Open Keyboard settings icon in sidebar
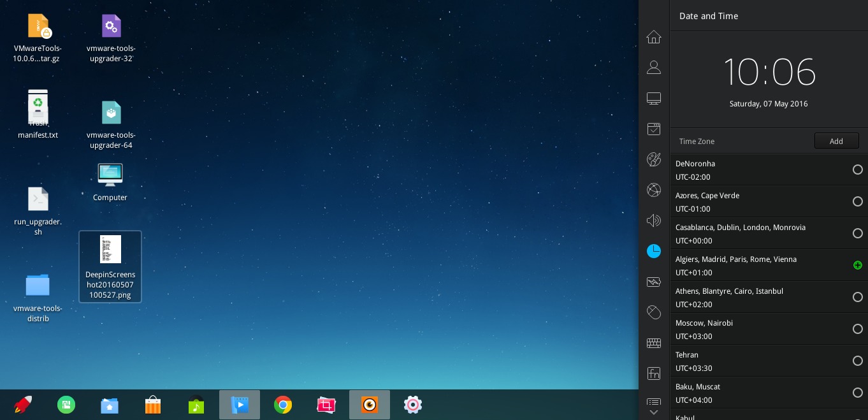The image size is (868, 420). point(653,343)
